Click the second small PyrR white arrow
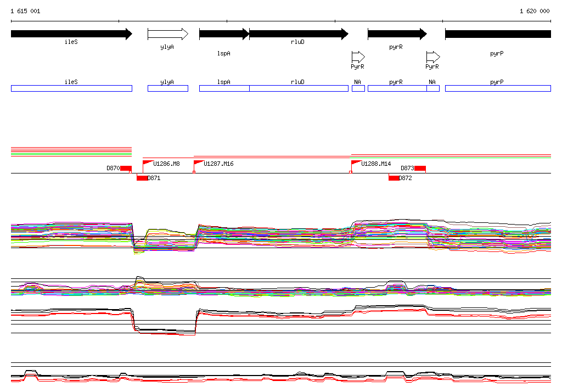The image size is (562, 392). click(433, 57)
